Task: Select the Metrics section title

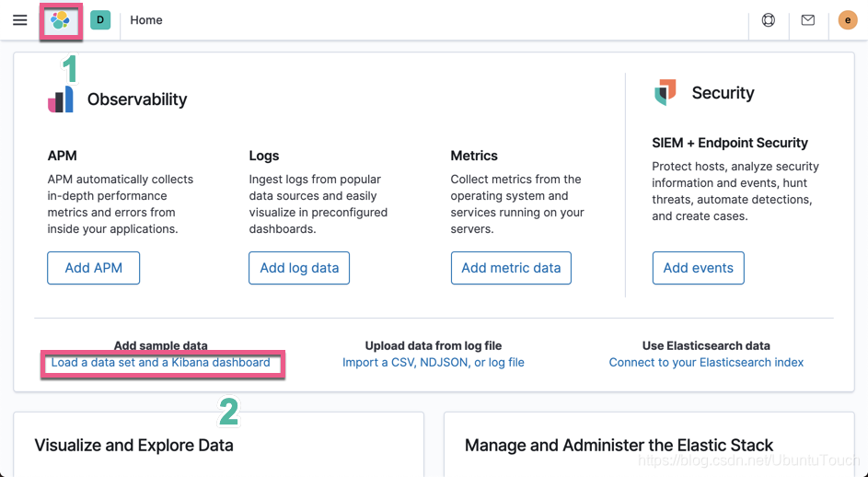Action: [474, 156]
